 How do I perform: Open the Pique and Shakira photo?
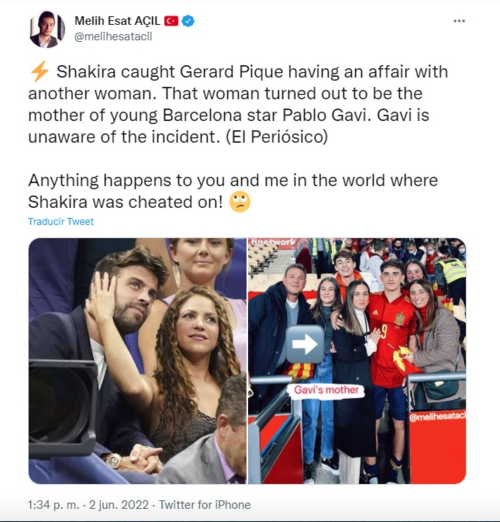pyautogui.click(x=138, y=361)
